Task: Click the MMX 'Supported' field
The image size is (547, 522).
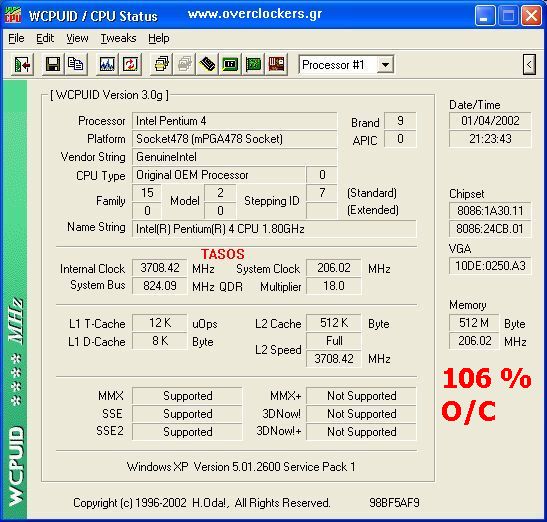Action: [x=187, y=396]
